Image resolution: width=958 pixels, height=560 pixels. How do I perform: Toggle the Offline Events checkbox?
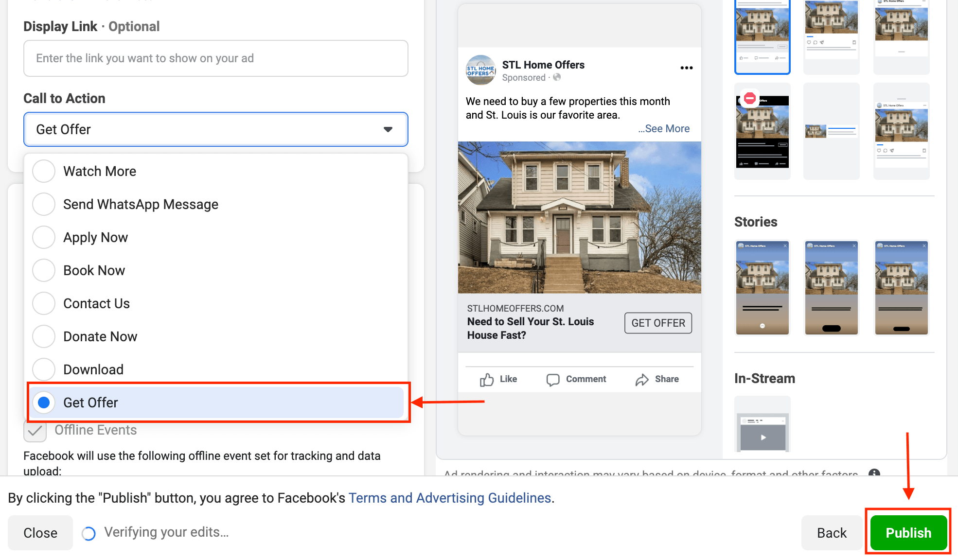tap(34, 430)
